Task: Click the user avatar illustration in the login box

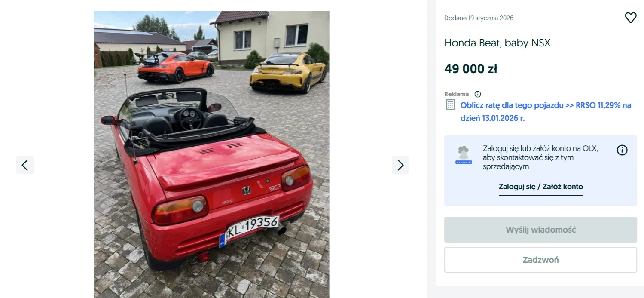Action: [464, 155]
